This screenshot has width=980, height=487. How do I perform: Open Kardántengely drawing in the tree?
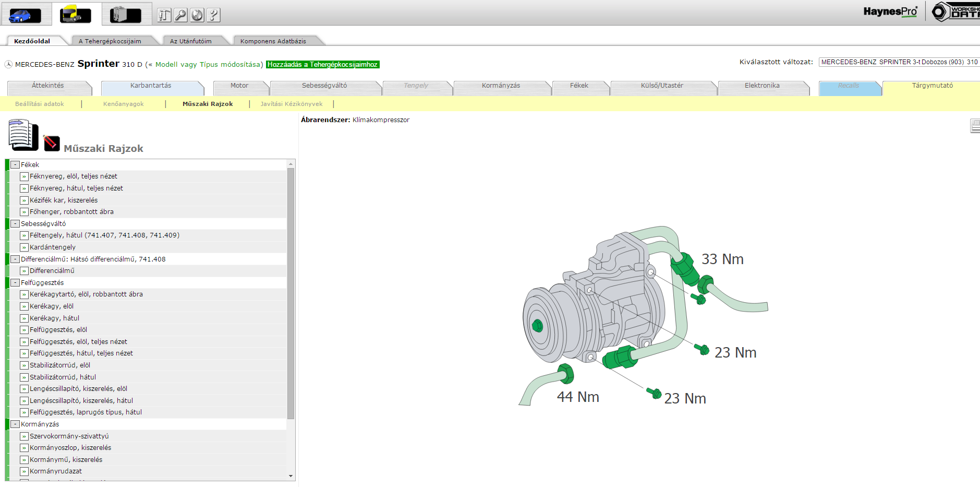pyautogui.click(x=52, y=247)
